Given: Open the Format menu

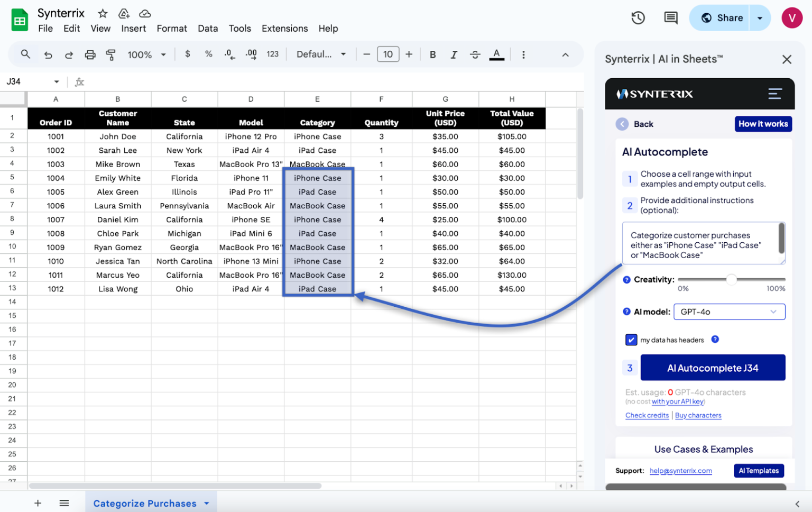Looking at the screenshot, I should coord(172,29).
